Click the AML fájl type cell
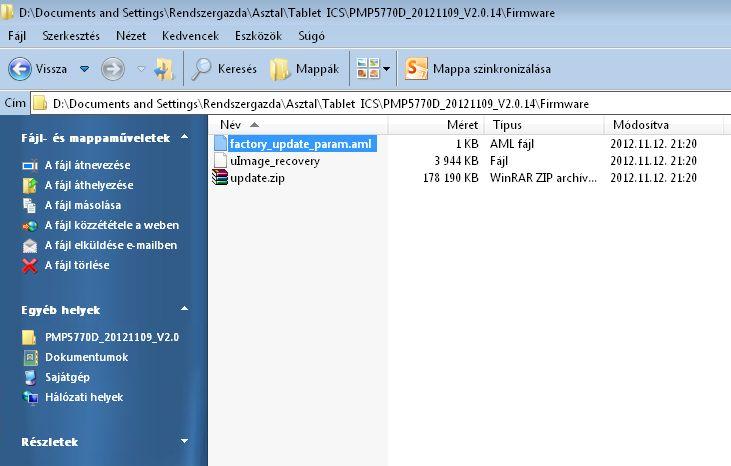Viewport: 731px width, 466px height. [511, 144]
